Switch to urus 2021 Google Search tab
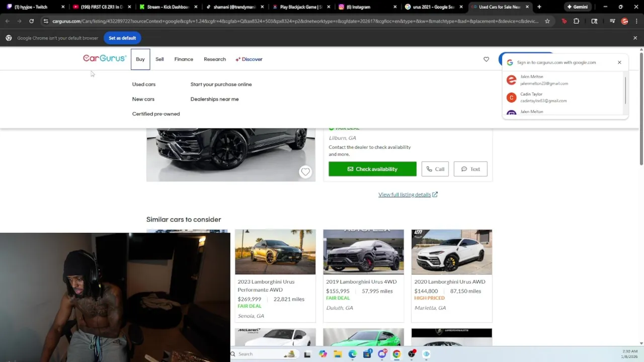 (434, 7)
